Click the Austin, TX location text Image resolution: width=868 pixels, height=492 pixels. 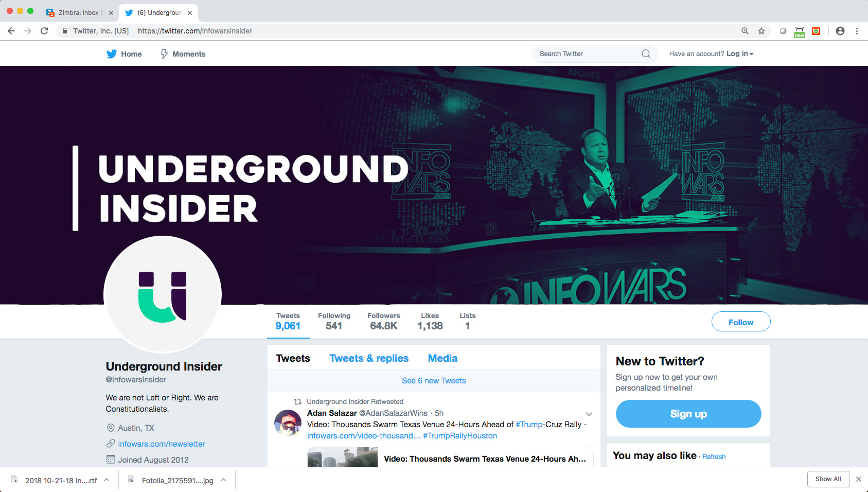pyautogui.click(x=136, y=428)
